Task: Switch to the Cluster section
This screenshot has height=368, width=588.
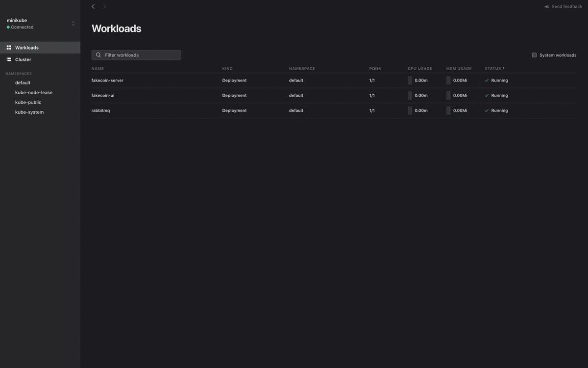Action: pos(23,59)
